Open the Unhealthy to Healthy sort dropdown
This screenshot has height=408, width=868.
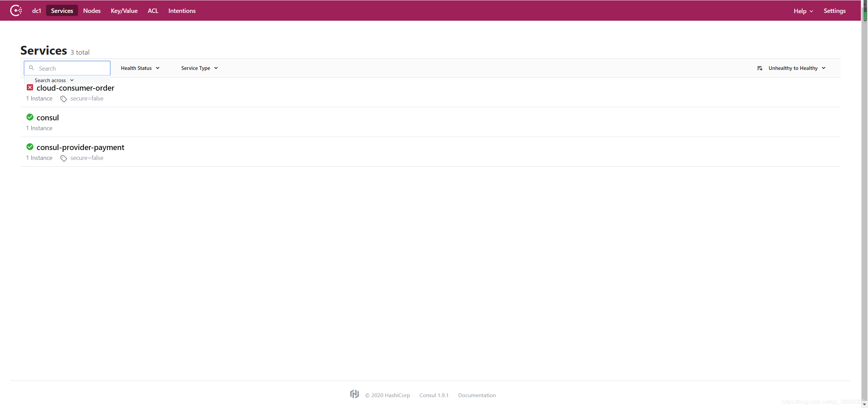tap(796, 68)
